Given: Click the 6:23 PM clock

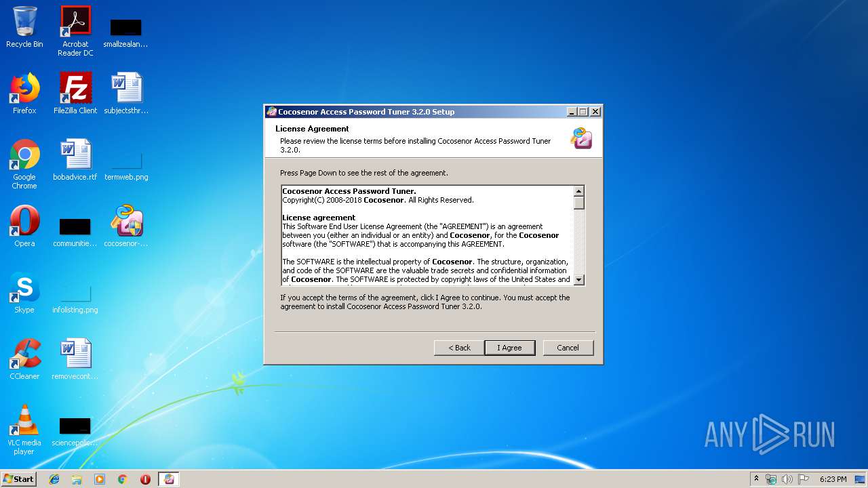Looking at the screenshot, I should 833,479.
